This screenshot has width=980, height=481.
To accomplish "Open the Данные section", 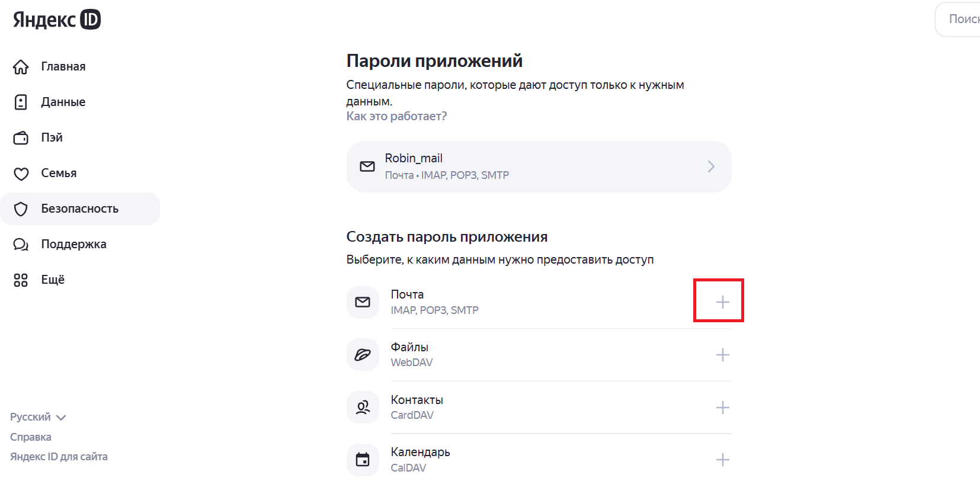I will coord(63,102).
